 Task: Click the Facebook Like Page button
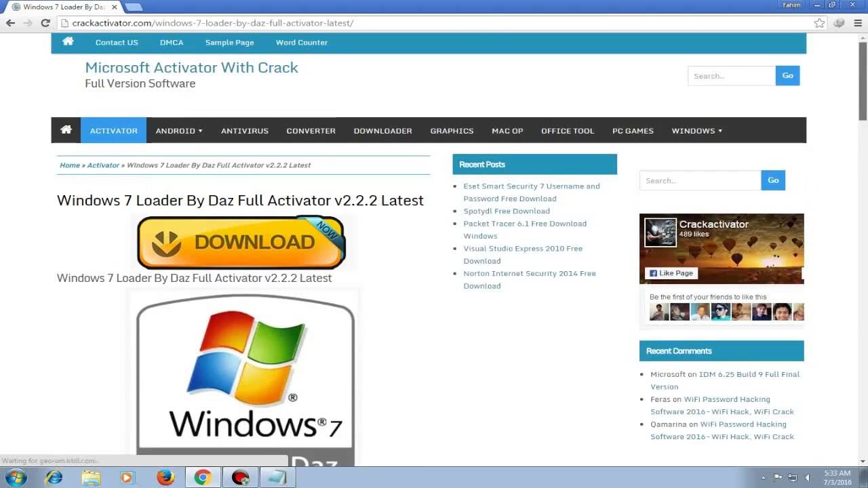tap(671, 273)
